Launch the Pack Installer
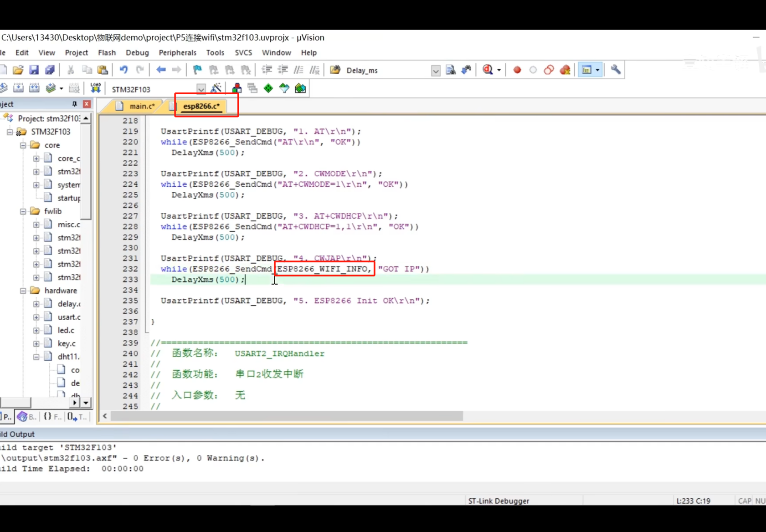Viewport: 766px width, 532px height. click(300, 88)
